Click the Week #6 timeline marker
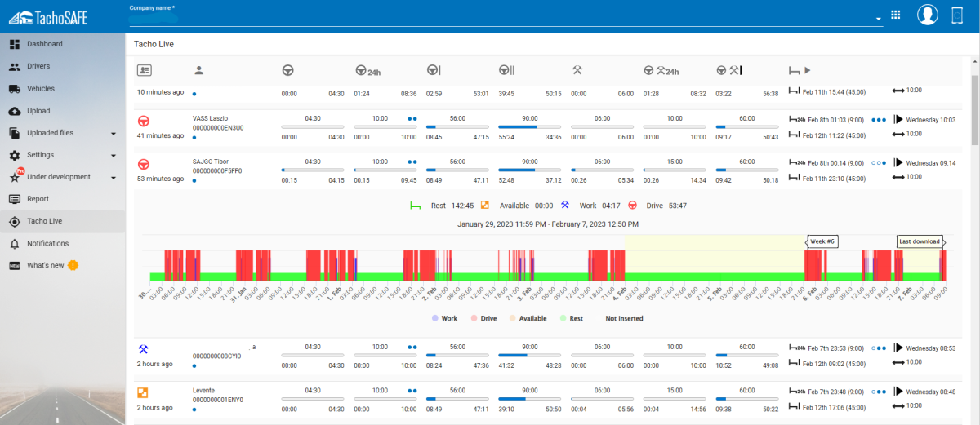980x425 pixels. coord(823,241)
